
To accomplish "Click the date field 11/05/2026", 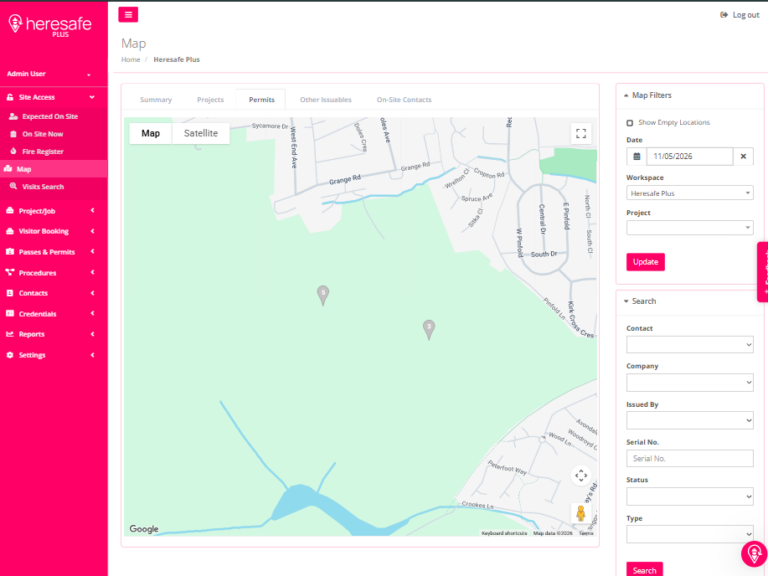I will tap(690, 156).
